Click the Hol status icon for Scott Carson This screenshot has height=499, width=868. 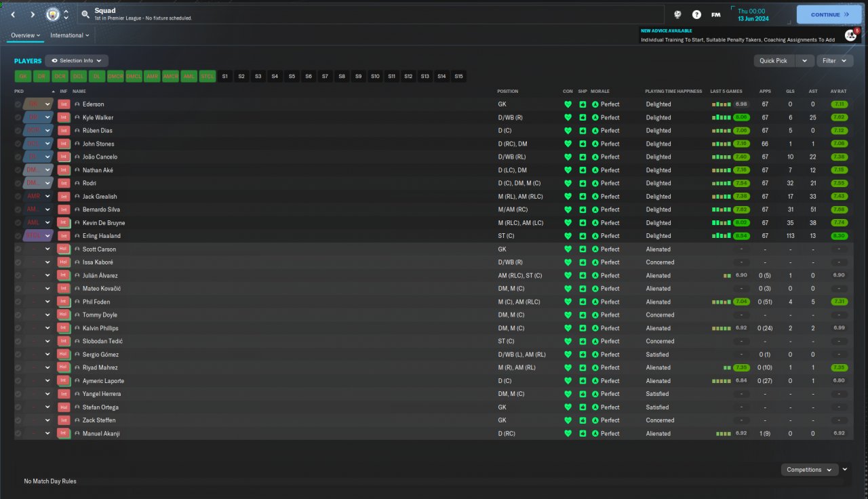click(64, 249)
